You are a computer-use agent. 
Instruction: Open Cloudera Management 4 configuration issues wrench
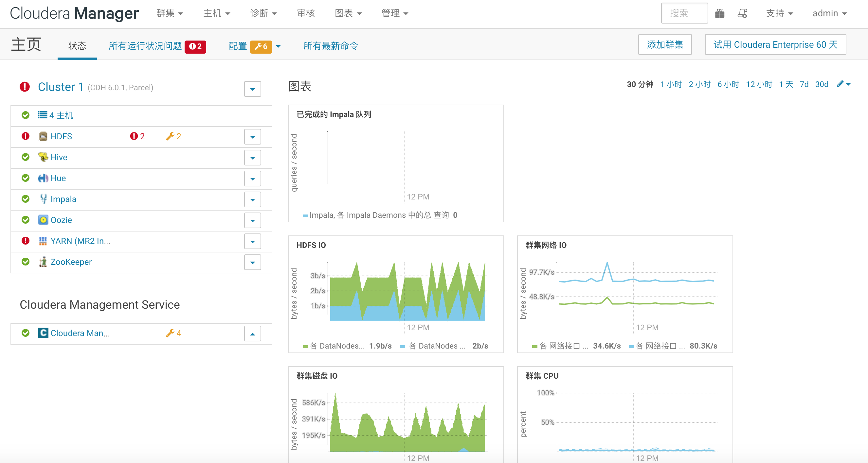[x=173, y=333]
